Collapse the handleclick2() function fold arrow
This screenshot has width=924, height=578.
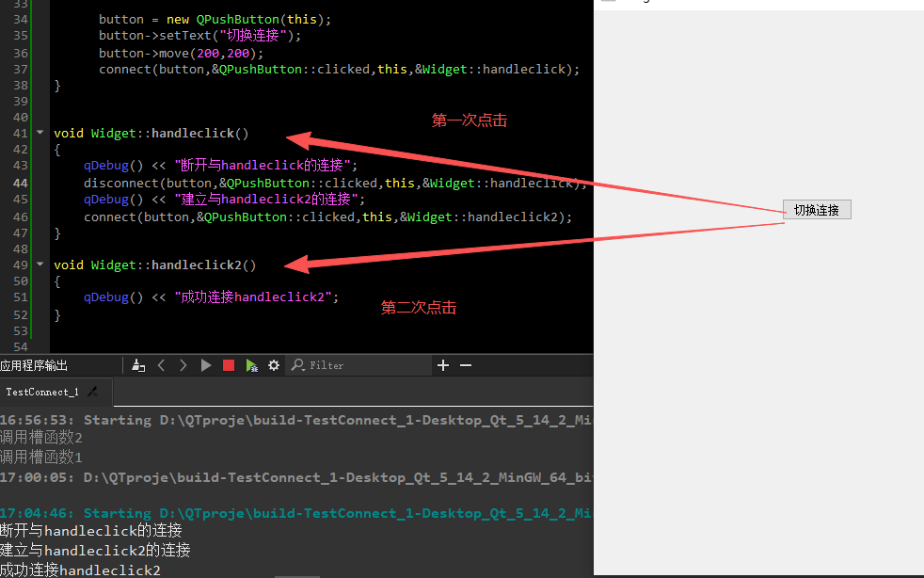(x=40, y=265)
